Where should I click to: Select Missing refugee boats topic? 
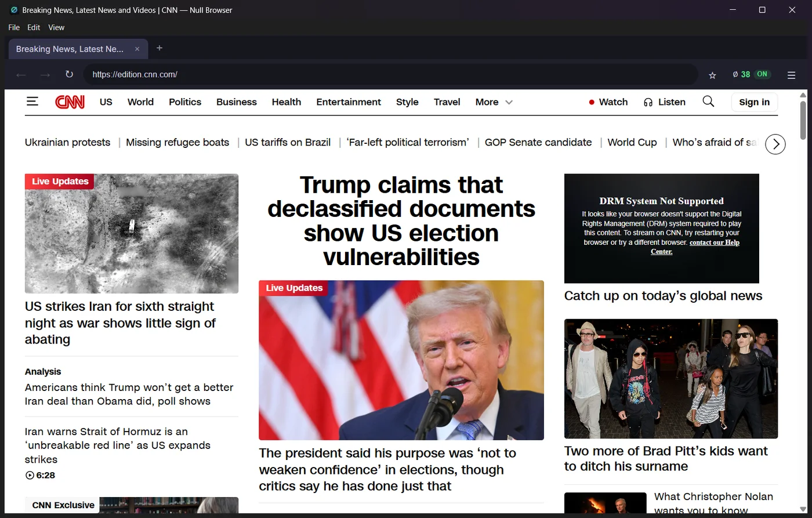177,142
